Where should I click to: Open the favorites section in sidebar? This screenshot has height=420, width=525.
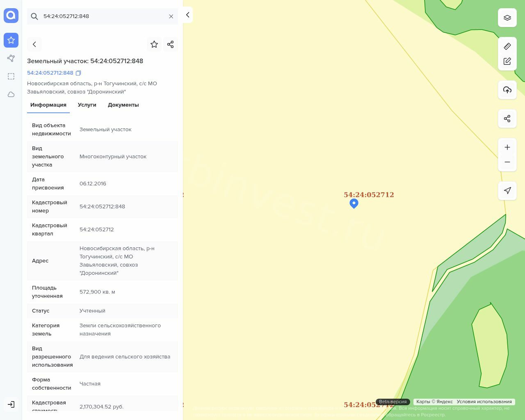pyautogui.click(x=11, y=40)
